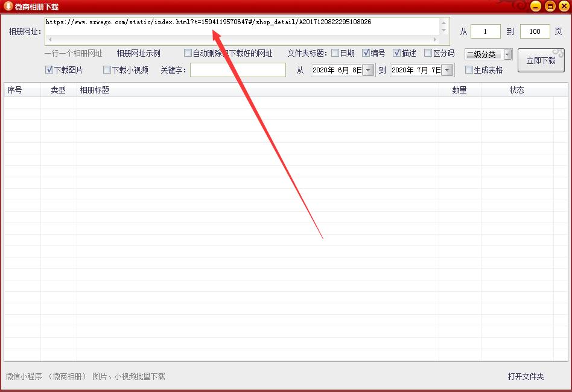Click the 类型 column header
The width and height of the screenshot is (572, 392).
59,90
